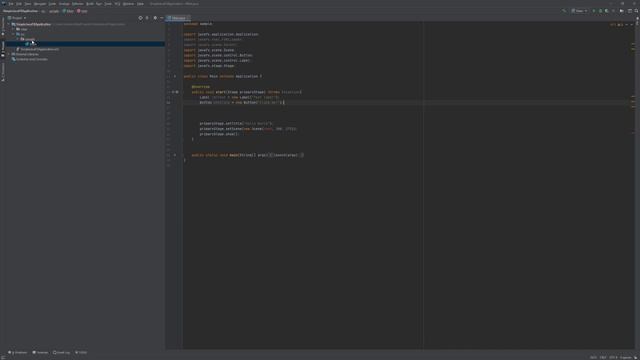Open the inspection warnings indicator in editor
The height and width of the screenshot is (360, 640).
point(617,25)
